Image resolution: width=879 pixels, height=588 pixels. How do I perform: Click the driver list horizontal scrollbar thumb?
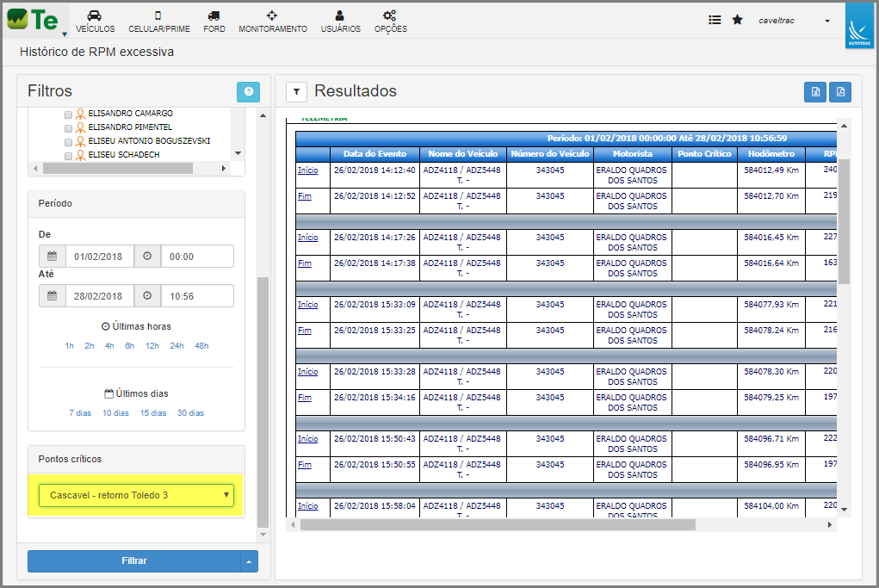[x=118, y=168]
